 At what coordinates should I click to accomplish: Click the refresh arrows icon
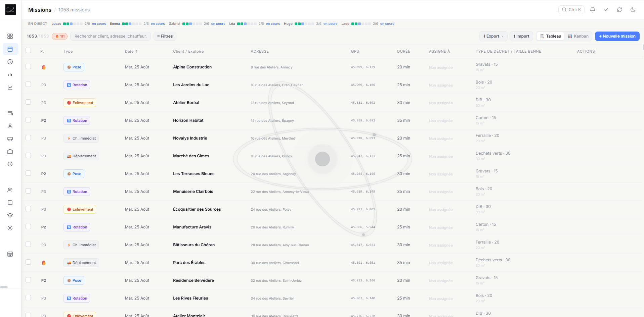[x=619, y=10]
